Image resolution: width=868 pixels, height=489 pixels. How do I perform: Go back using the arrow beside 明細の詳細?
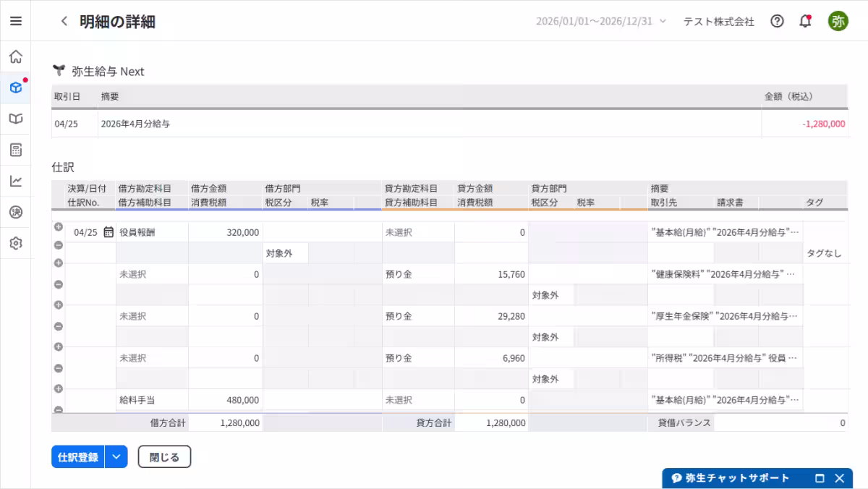pyautogui.click(x=64, y=22)
